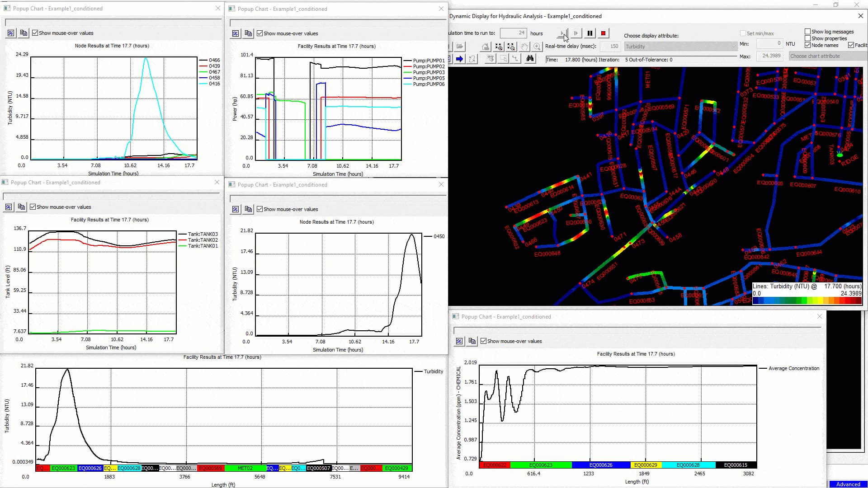
Task: Enable Show log messages
Action: pyautogui.click(x=807, y=31)
